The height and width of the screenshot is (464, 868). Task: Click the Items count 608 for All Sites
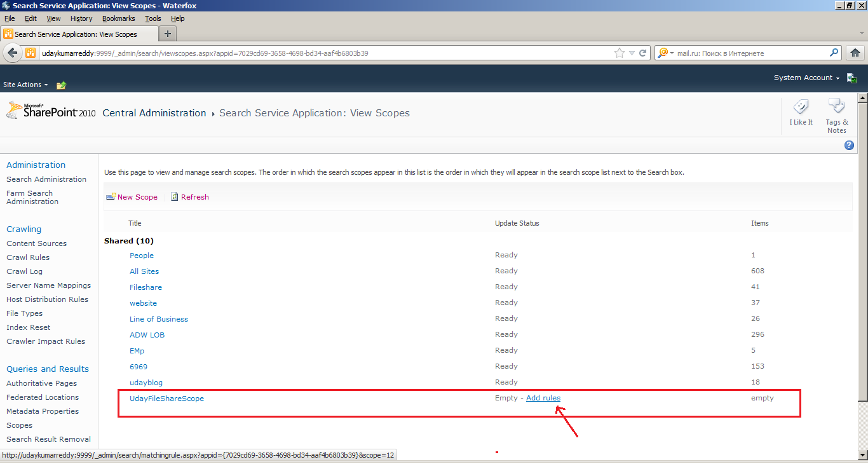coord(757,271)
